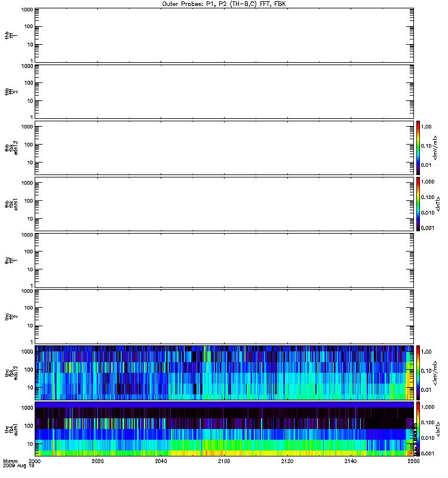448x478 pixels.
Task: Click the 'thb fff 1' y-axis label
Action: click(x=11, y=35)
